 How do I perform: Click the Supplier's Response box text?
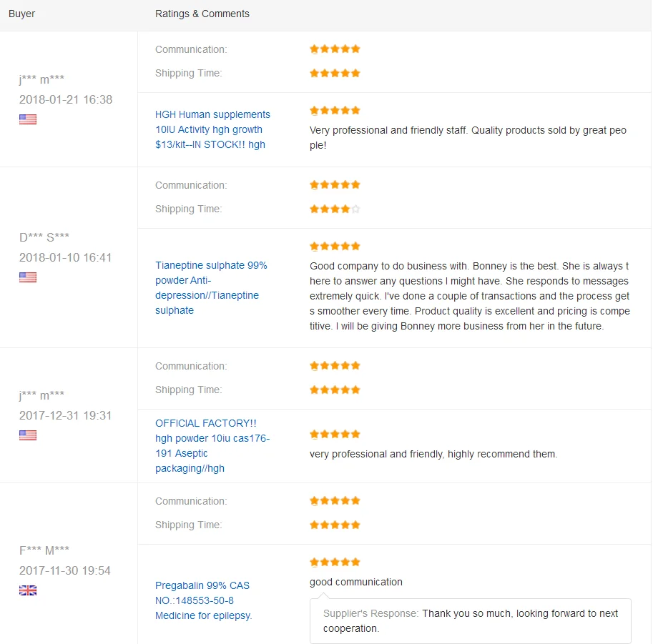point(471,620)
